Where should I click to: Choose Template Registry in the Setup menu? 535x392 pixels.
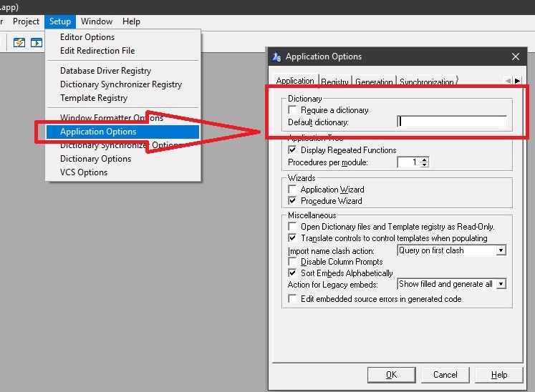click(94, 98)
